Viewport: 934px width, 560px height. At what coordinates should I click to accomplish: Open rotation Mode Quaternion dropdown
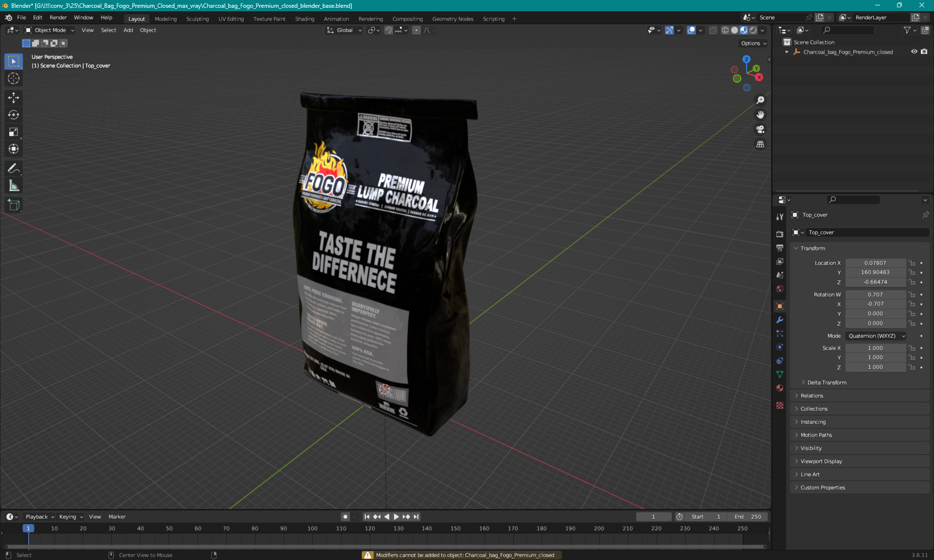click(x=876, y=336)
